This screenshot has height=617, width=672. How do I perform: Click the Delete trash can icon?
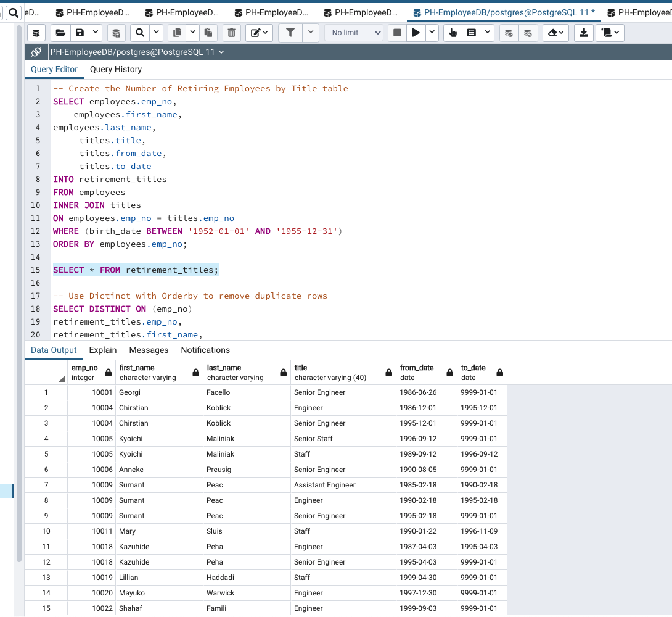pyautogui.click(x=231, y=33)
